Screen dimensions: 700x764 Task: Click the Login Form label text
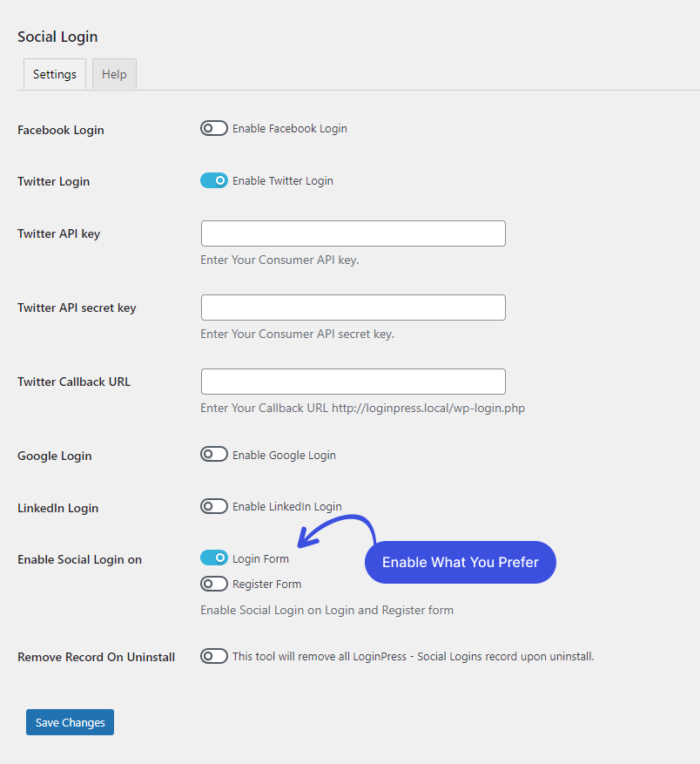pos(260,559)
